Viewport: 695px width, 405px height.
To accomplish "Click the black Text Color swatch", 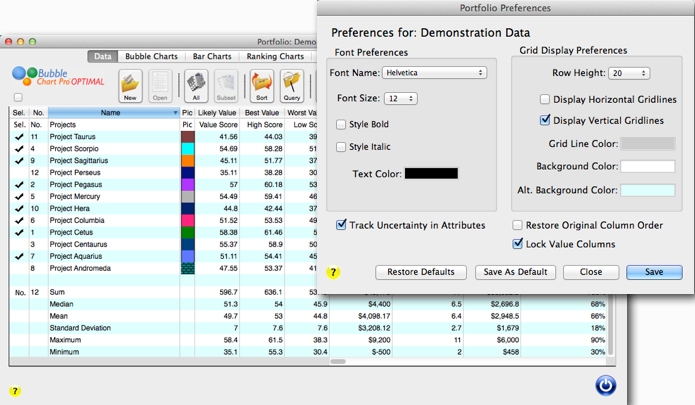I will [x=431, y=174].
